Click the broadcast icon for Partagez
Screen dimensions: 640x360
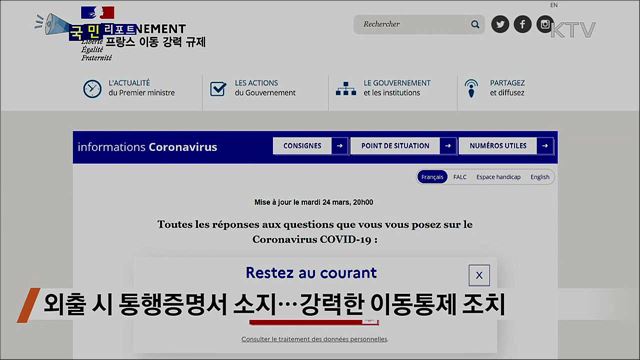[x=471, y=89]
